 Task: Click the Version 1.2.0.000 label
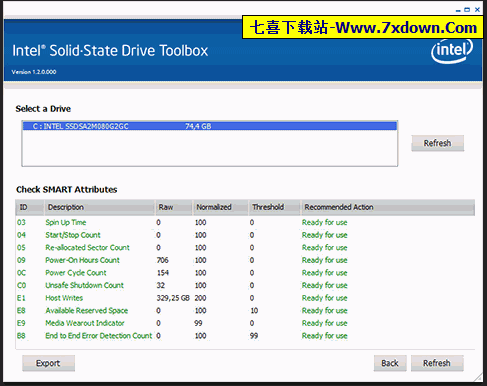(34, 72)
